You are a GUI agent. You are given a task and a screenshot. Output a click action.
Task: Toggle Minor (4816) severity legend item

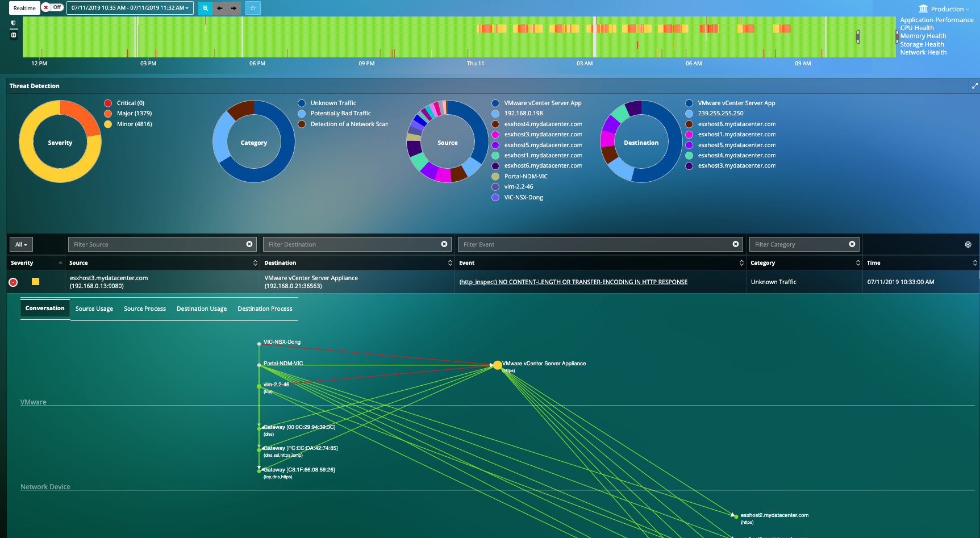128,124
